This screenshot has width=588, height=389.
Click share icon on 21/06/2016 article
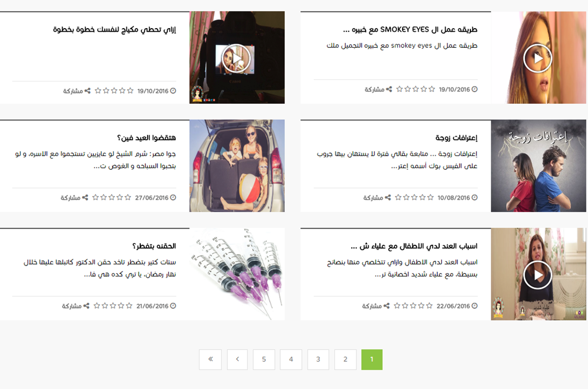coord(86,306)
